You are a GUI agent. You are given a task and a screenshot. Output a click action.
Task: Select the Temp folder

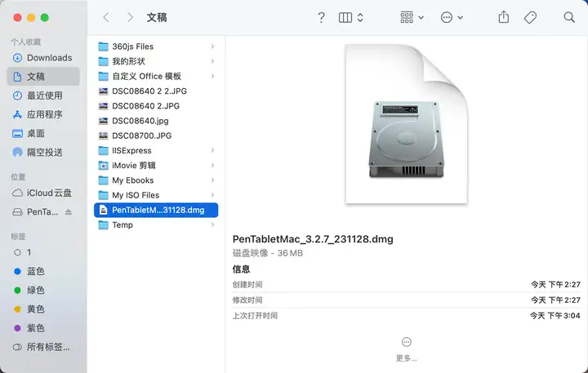tap(156, 225)
